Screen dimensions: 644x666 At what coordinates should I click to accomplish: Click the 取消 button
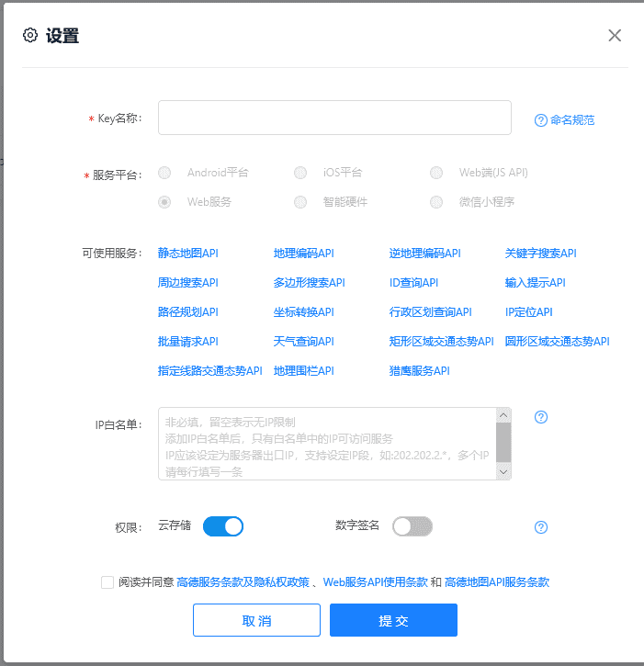pyautogui.click(x=256, y=620)
